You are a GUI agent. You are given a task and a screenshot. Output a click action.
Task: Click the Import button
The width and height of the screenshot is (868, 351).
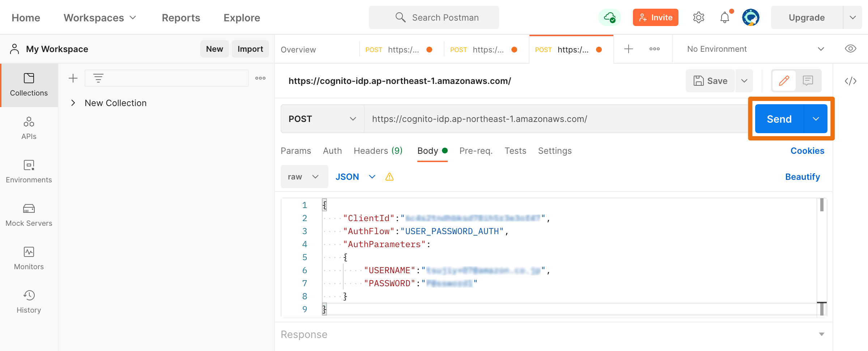250,49
